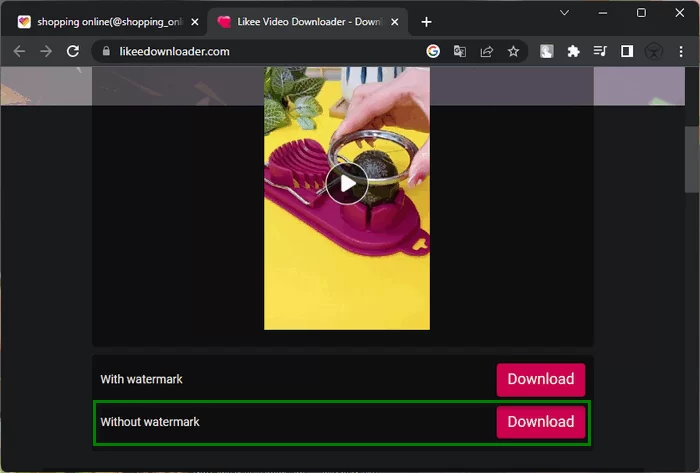Go back to the previous page
The image size is (700, 473).
(x=19, y=51)
